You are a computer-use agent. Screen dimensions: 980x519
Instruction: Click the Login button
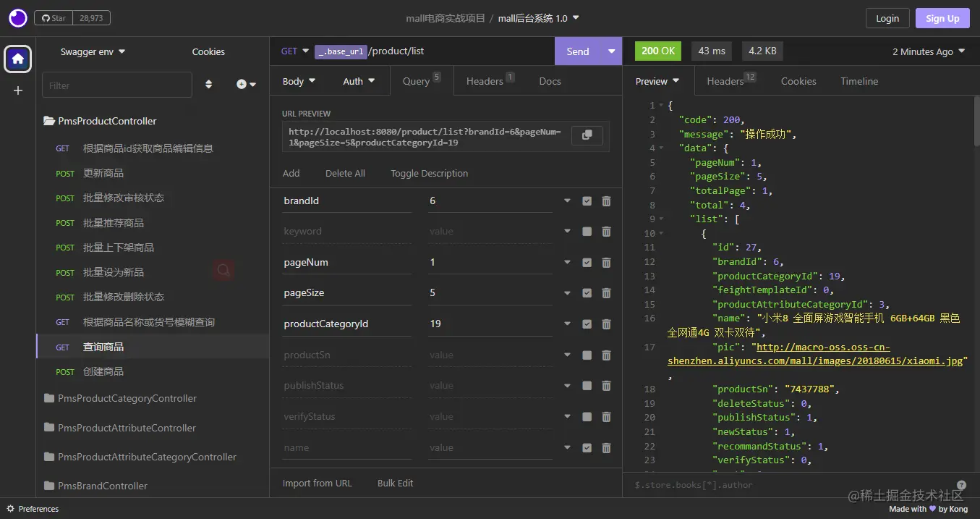[887, 18]
